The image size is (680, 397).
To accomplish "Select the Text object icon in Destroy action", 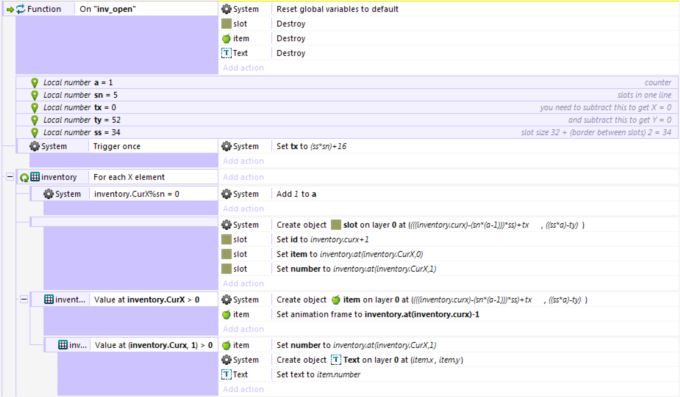I will (x=226, y=53).
